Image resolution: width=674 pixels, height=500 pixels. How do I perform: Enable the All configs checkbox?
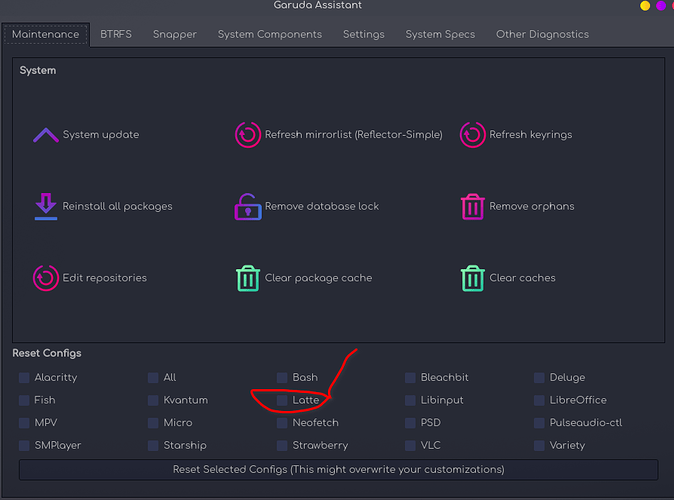[153, 377]
